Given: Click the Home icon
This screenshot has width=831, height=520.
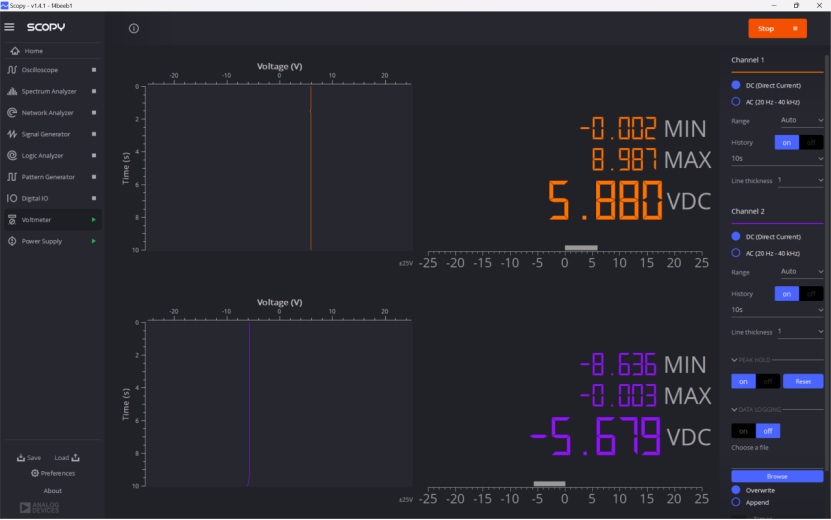Looking at the screenshot, I should 15,51.
